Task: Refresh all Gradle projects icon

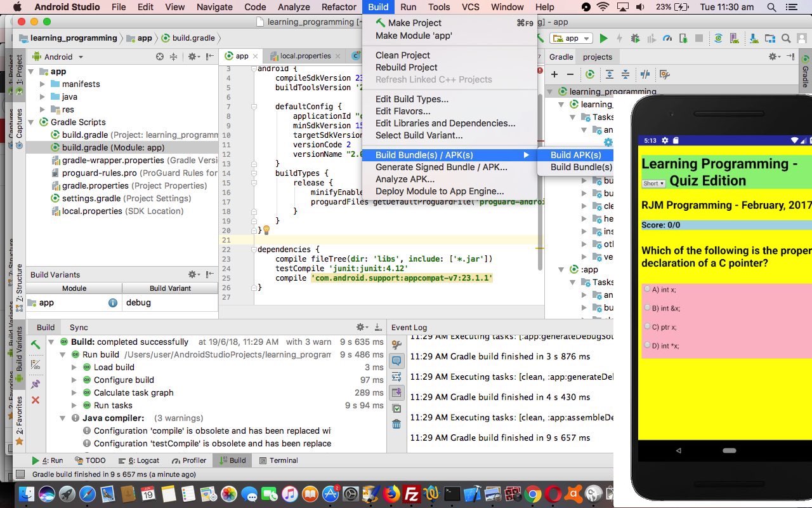Action: (x=590, y=74)
